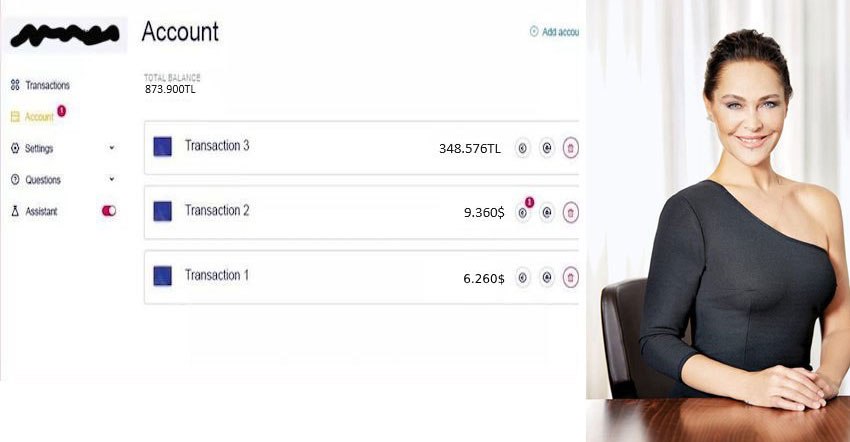Click the trash icon for Transaction 2
The image size is (850, 442).
(570, 212)
